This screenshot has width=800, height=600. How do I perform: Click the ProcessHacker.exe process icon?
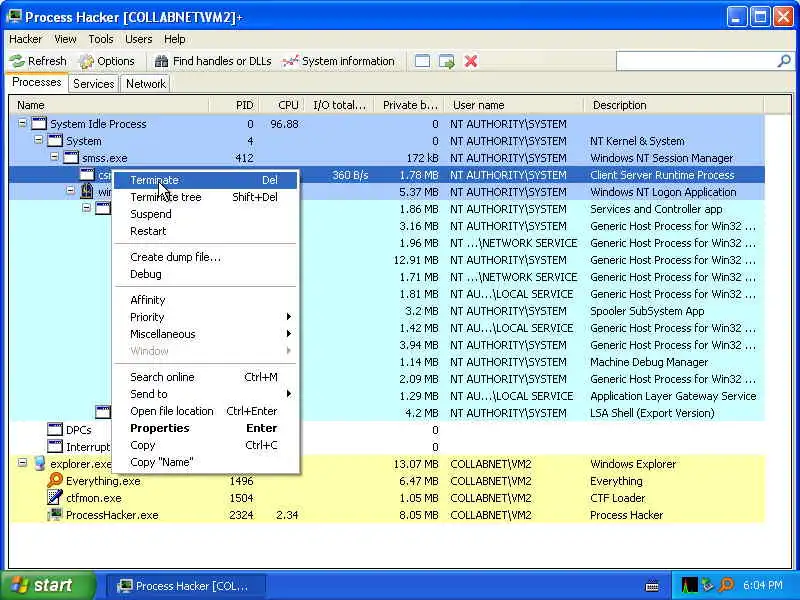point(55,514)
